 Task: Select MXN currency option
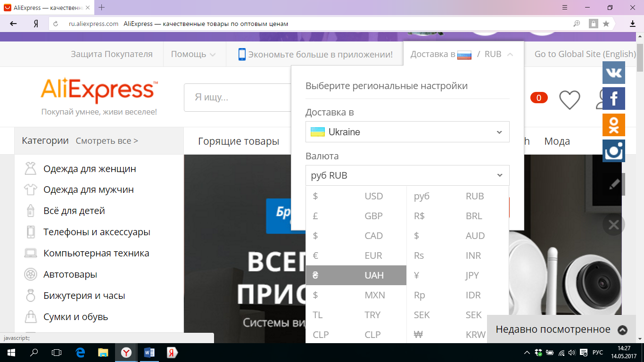point(356,295)
